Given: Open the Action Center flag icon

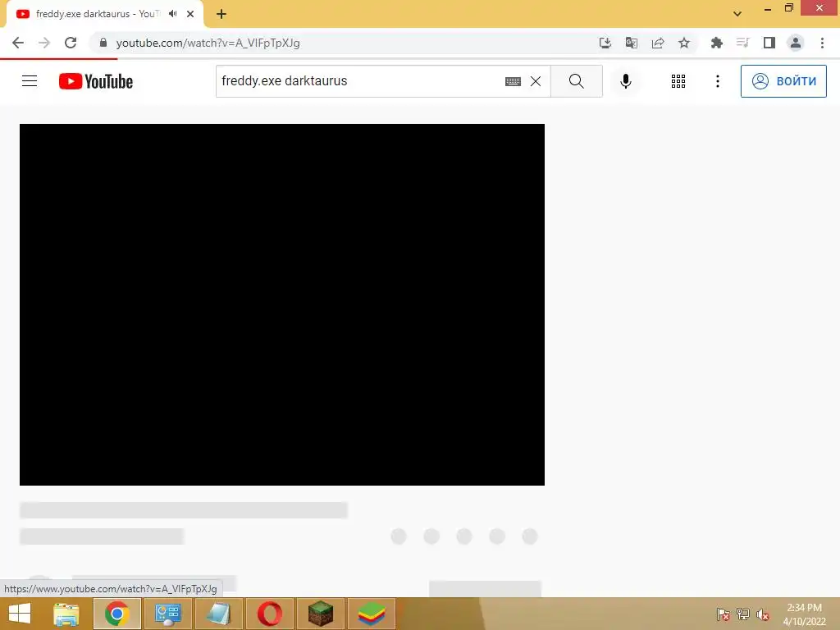Looking at the screenshot, I should tap(723, 614).
